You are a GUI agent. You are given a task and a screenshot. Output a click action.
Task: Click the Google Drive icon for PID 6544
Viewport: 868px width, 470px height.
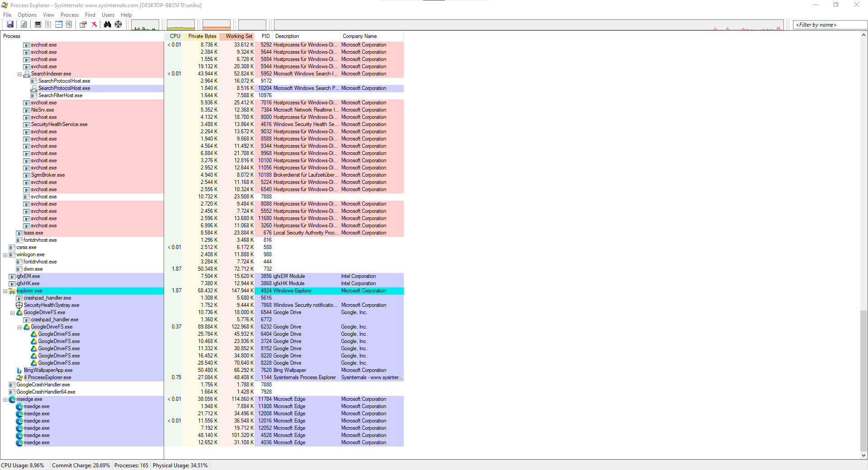19,313
